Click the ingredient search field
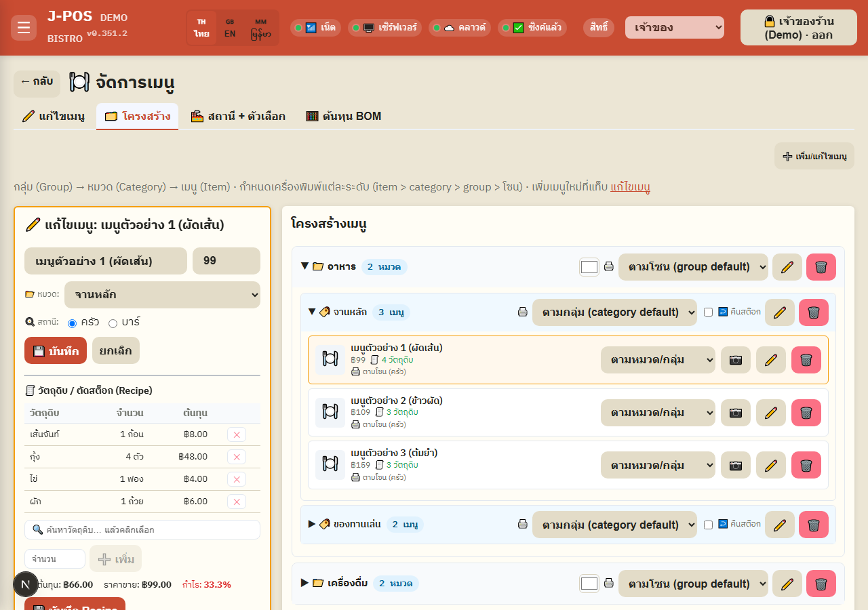 pyautogui.click(x=142, y=529)
